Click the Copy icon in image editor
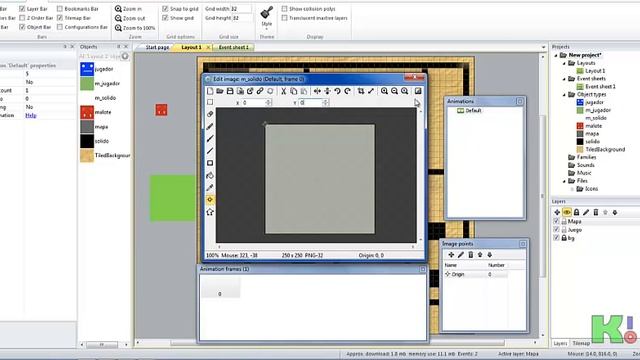Image resolution: width=640 pixels, height=360 pixels. click(x=293, y=91)
